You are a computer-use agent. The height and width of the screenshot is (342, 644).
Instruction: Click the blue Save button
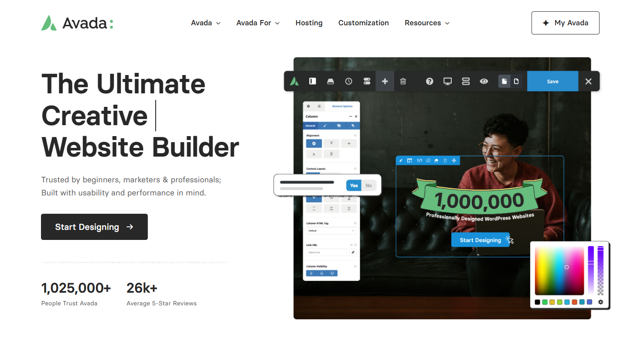552,81
